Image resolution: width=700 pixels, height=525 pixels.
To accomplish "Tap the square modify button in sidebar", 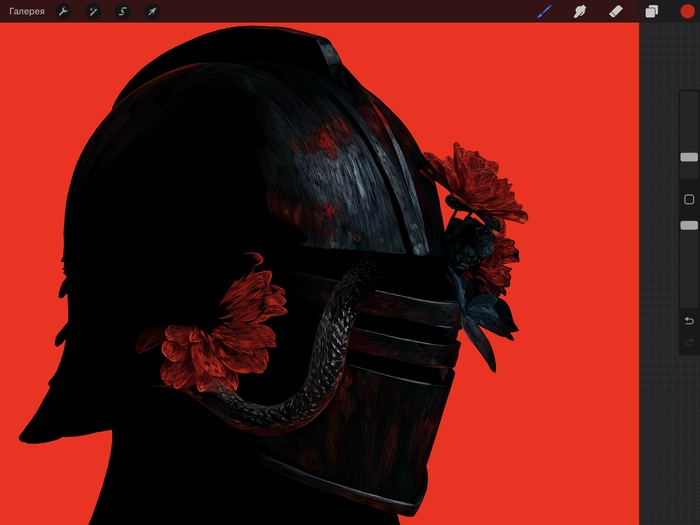I will click(x=689, y=200).
